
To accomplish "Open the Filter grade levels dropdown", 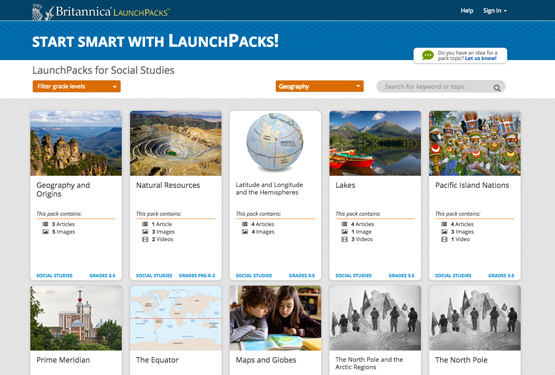I will tap(76, 86).
